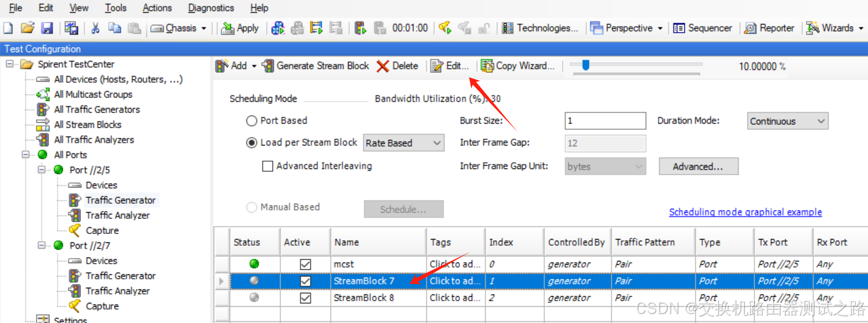The height and width of the screenshot is (323, 868).
Task: Select the Port Based radio button
Action: click(x=252, y=121)
